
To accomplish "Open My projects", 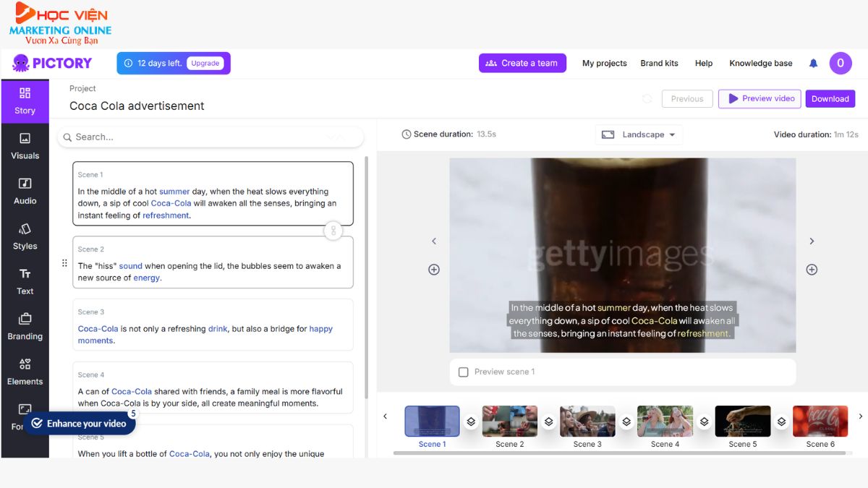I will tap(605, 63).
